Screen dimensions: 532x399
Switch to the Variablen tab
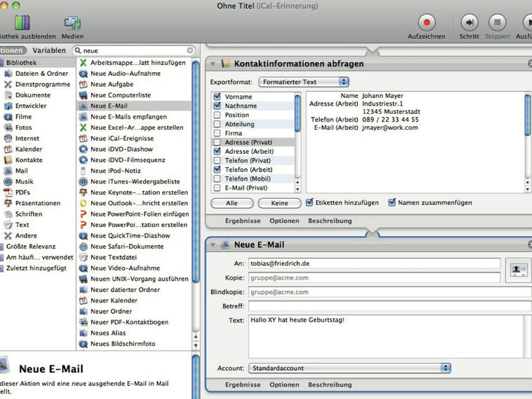(x=49, y=50)
